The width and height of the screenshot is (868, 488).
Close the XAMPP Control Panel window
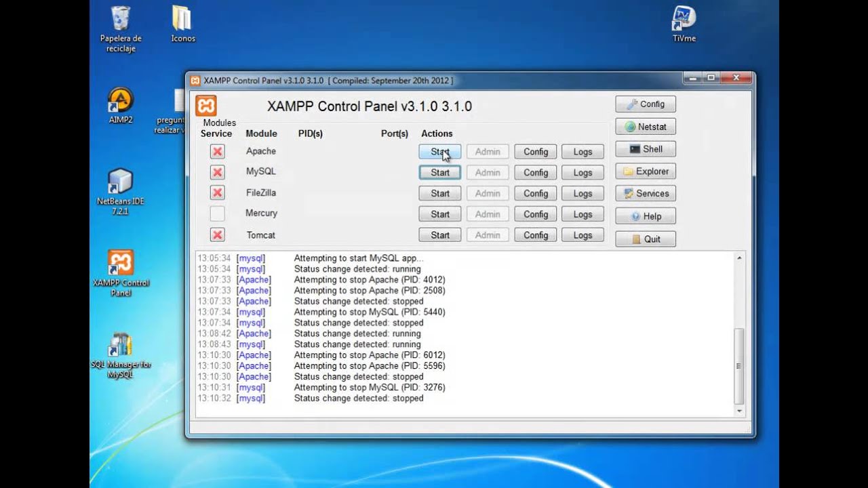click(x=736, y=78)
